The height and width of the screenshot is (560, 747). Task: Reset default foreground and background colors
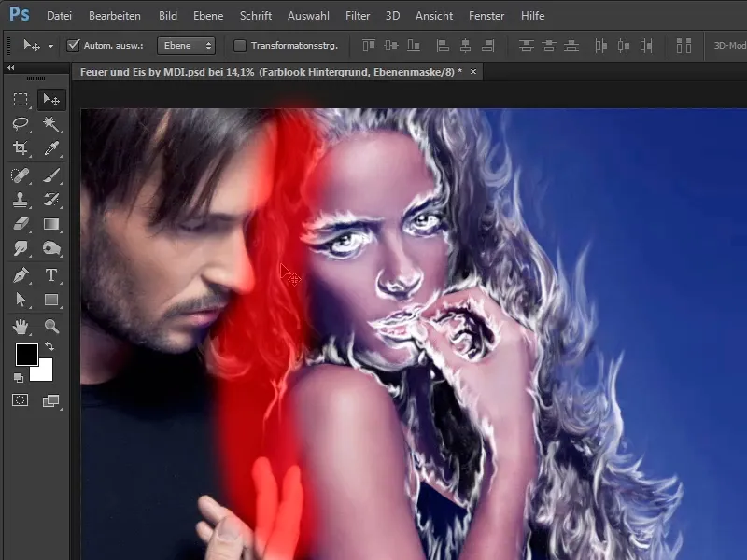coord(18,378)
